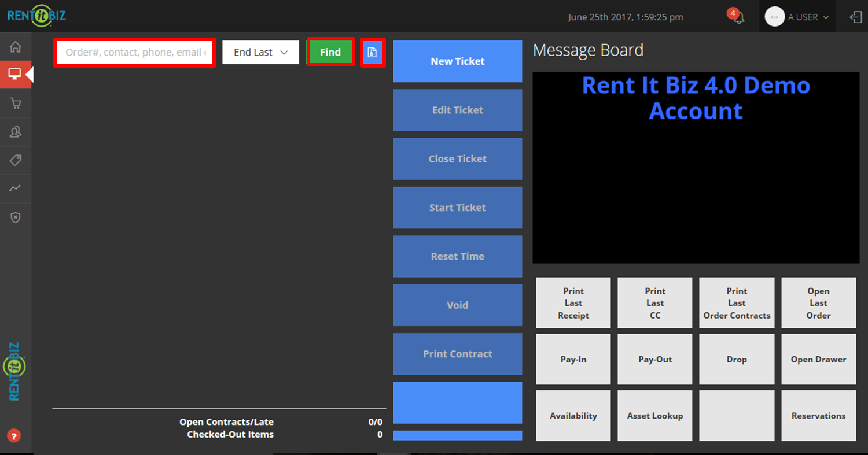Click the logout icon at top right
The height and width of the screenshot is (455, 868).
click(856, 17)
